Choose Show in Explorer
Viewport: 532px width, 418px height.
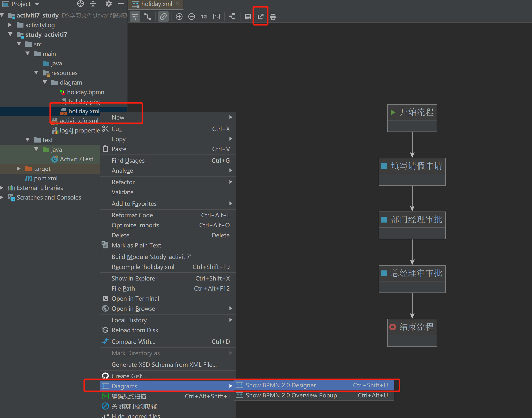pyautogui.click(x=168, y=278)
